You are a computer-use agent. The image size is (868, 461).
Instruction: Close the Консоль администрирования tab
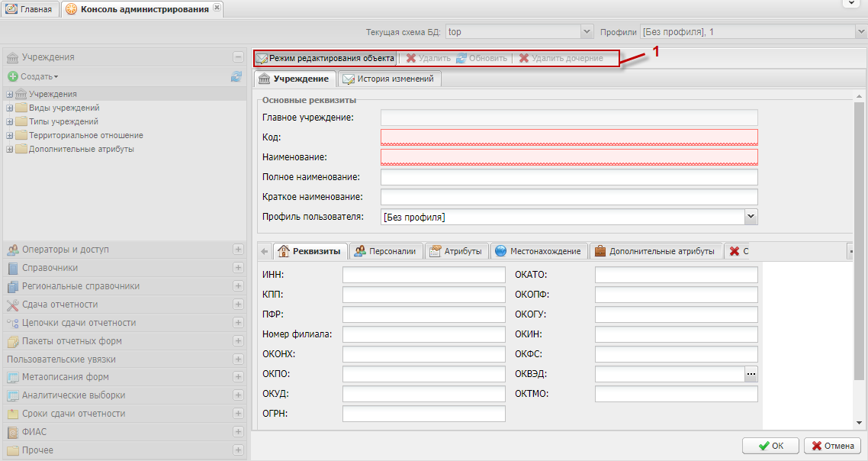(x=217, y=8)
